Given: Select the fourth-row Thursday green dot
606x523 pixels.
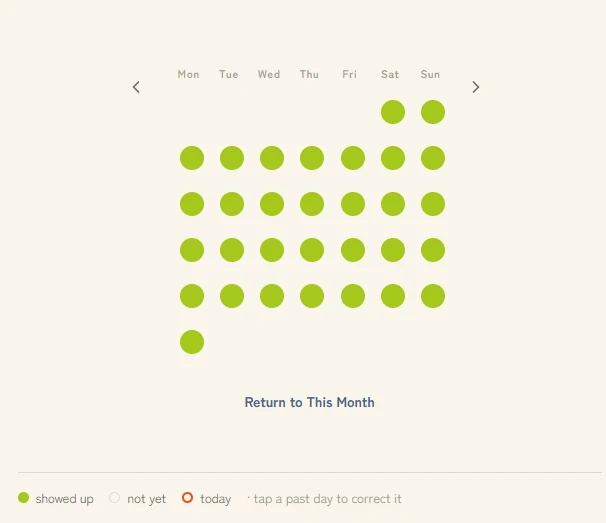Looking at the screenshot, I should [x=312, y=250].
